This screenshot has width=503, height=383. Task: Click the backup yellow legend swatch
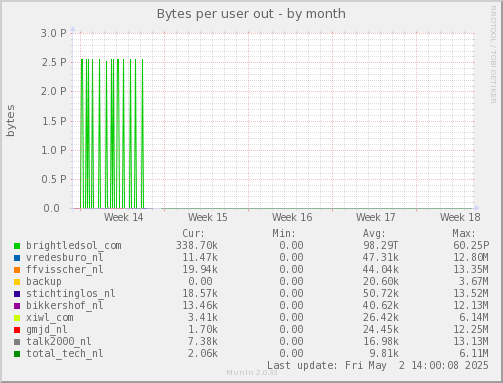tap(17, 282)
